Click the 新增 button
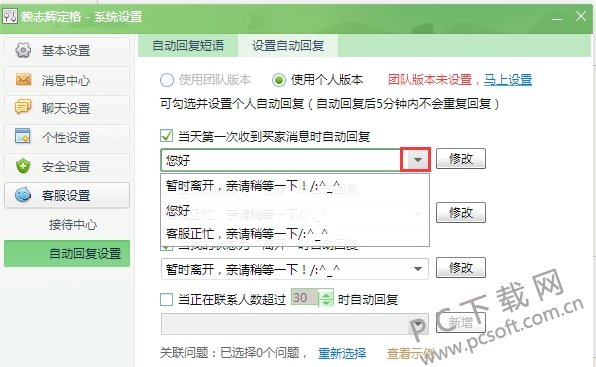Image resolution: width=596 pixels, height=367 pixels. (x=461, y=323)
